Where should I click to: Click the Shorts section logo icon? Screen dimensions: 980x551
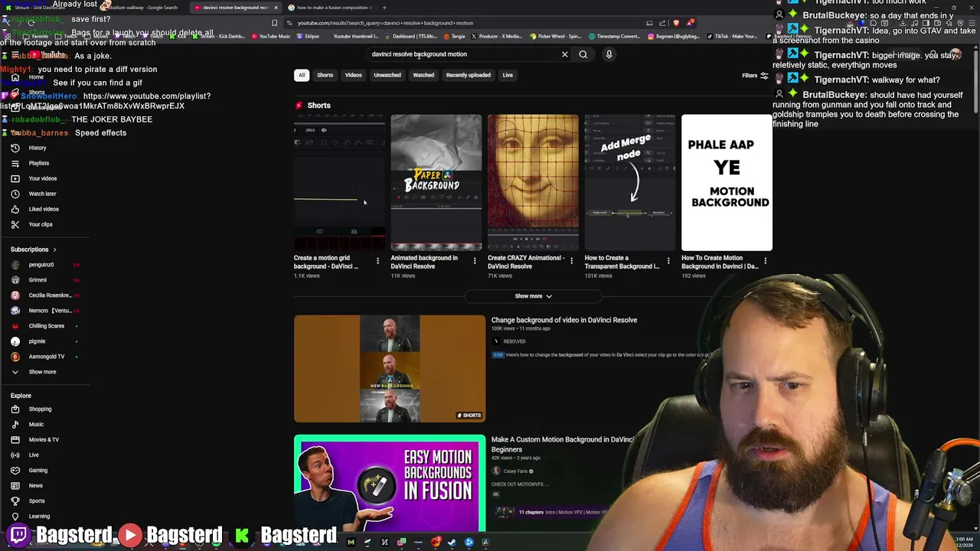pyautogui.click(x=299, y=106)
